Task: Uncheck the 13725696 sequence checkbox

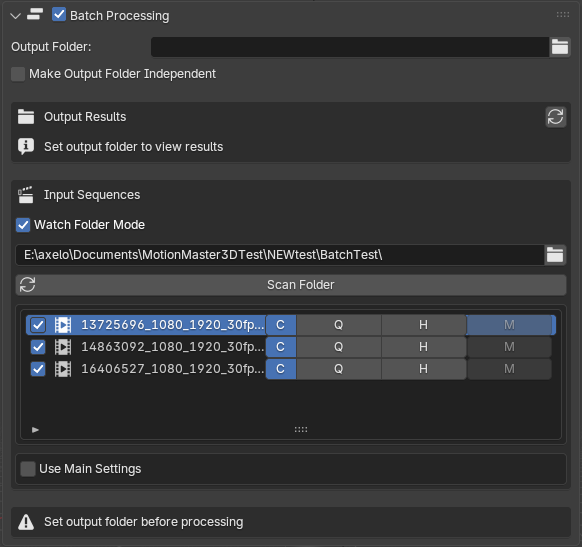Action: point(38,325)
